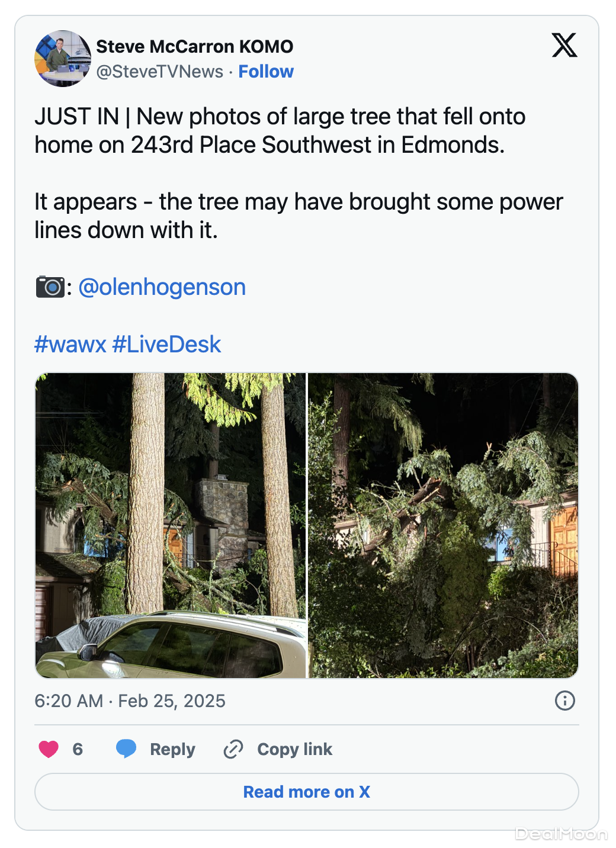Click the 6:20 AM Feb 25, 2025 timestamp
This screenshot has width=616, height=848.
coord(130,701)
